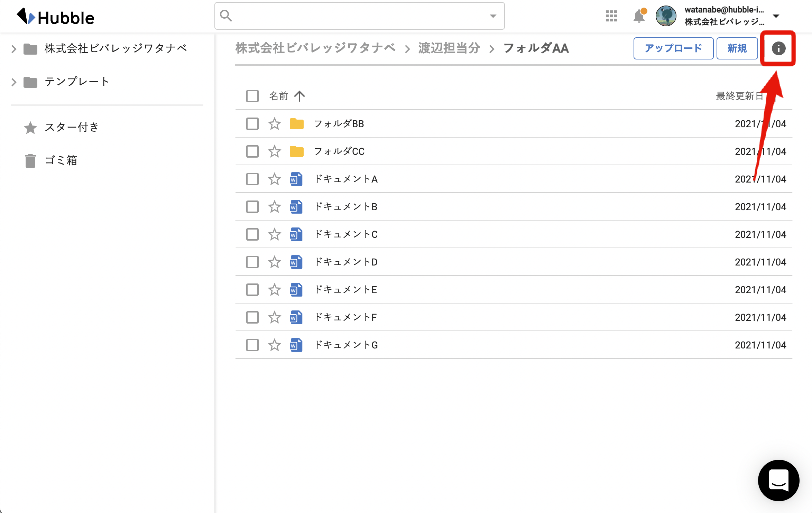This screenshot has height=513, width=812.
Task: Star フォルダCC
Action: tap(274, 151)
